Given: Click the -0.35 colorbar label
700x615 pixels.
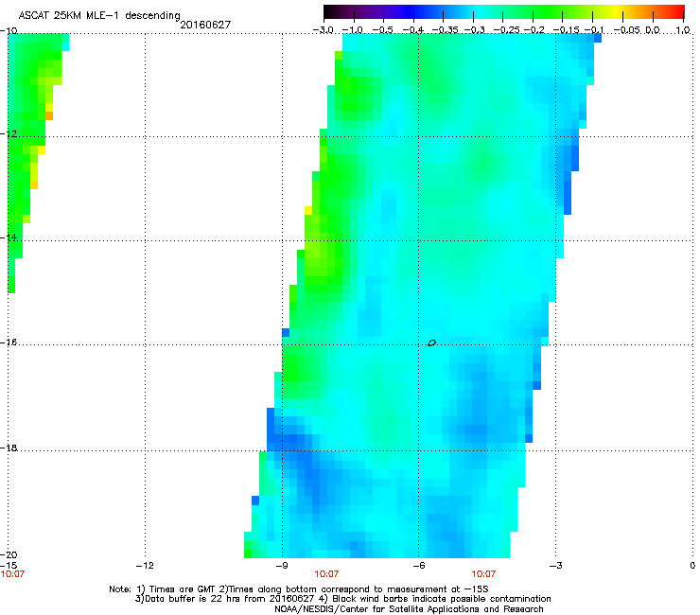Looking at the screenshot, I should coord(445,30).
